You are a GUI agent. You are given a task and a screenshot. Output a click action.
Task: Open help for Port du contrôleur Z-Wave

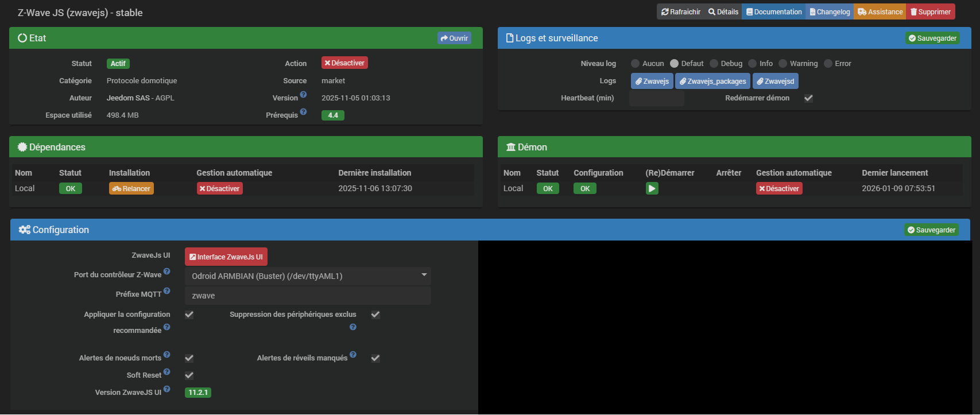click(x=166, y=272)
